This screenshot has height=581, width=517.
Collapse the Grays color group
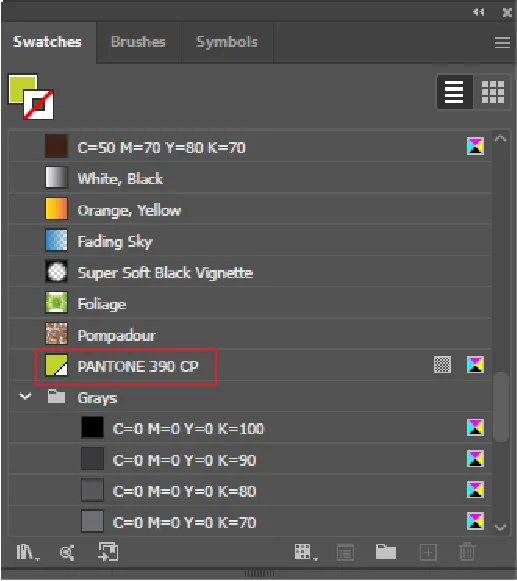pyautogui.click(x=25, y=397)
